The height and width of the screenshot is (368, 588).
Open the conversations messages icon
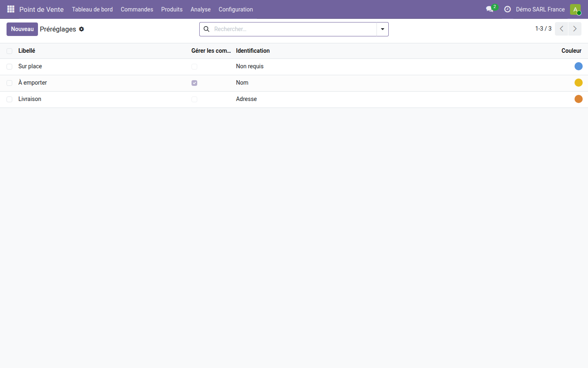coord(490,9)
